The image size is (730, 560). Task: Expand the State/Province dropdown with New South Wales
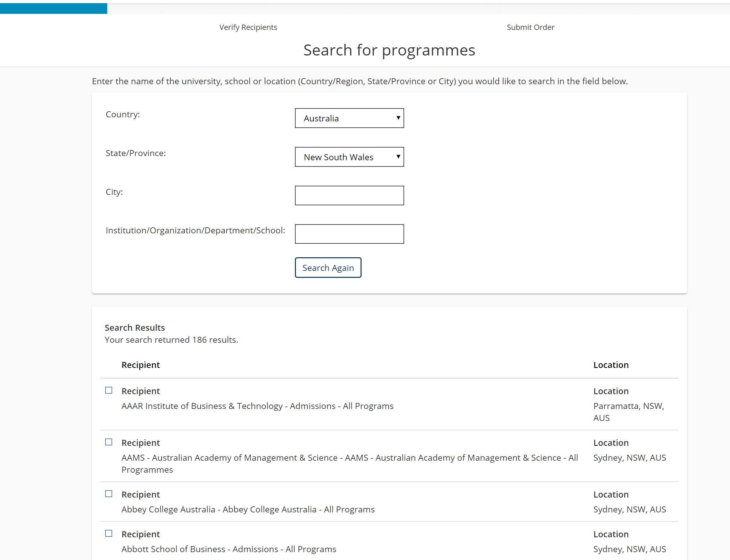tap(349, 157)
